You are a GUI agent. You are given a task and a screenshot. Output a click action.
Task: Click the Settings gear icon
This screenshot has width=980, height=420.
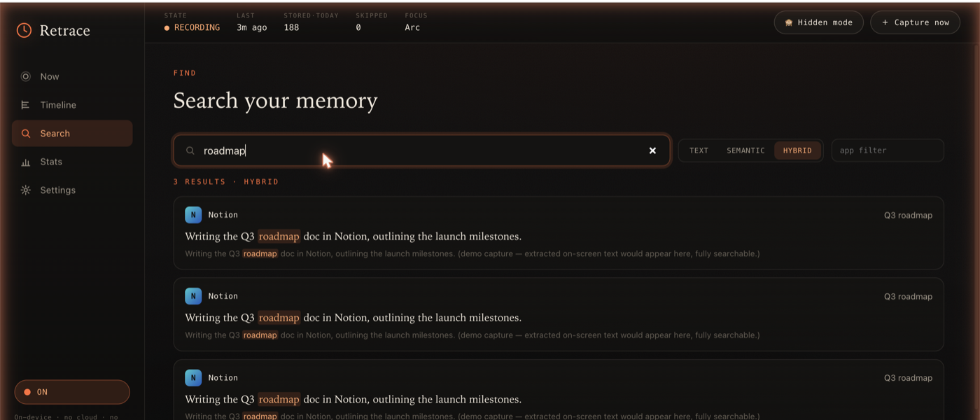click(26, 190)
